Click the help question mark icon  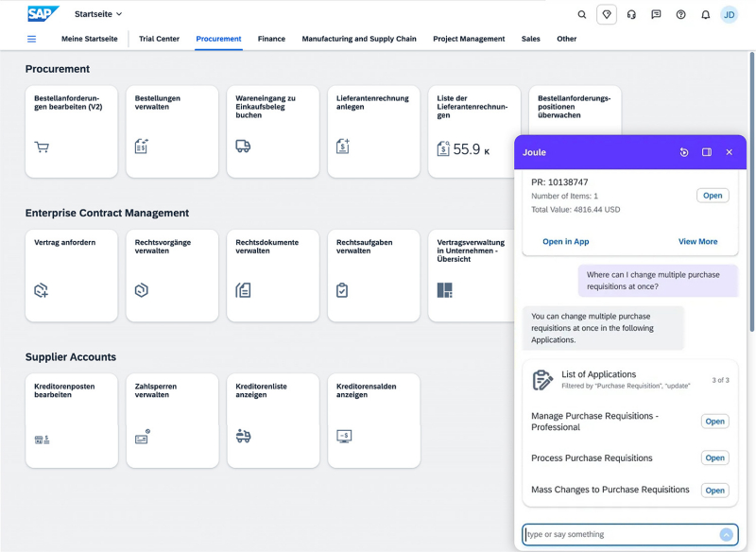pyautogui.click(x=680, y=14)
